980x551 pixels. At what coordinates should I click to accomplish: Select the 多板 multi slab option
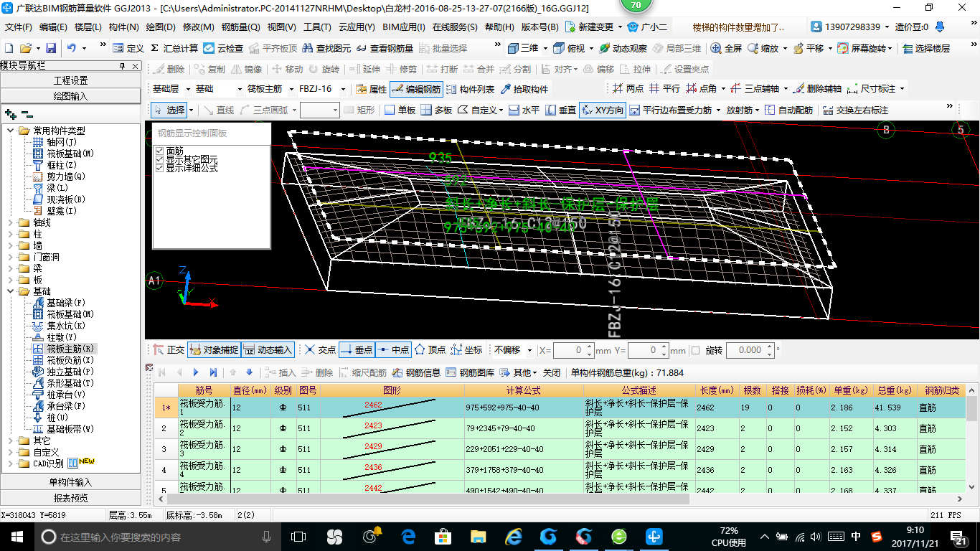[x=436, y=110]
